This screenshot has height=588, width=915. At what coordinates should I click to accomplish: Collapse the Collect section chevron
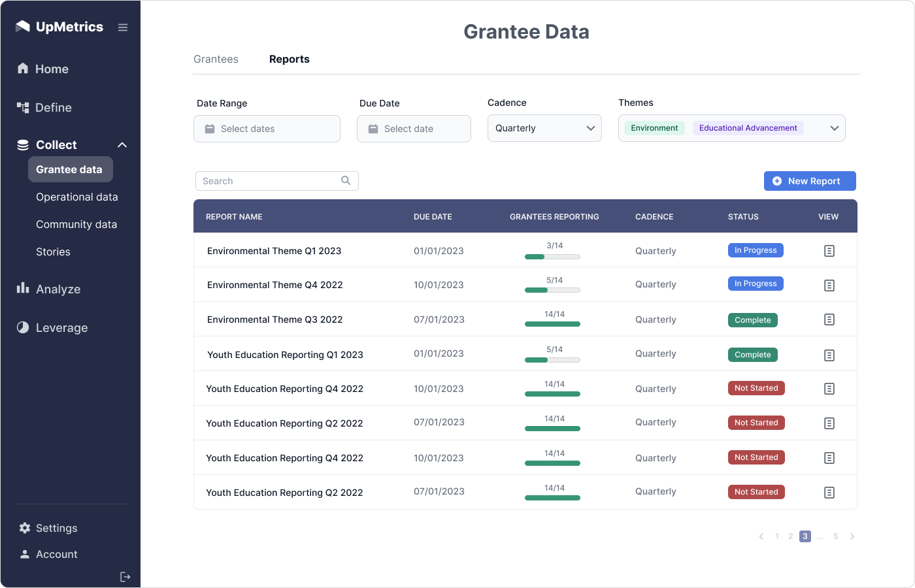click(122, 145)
